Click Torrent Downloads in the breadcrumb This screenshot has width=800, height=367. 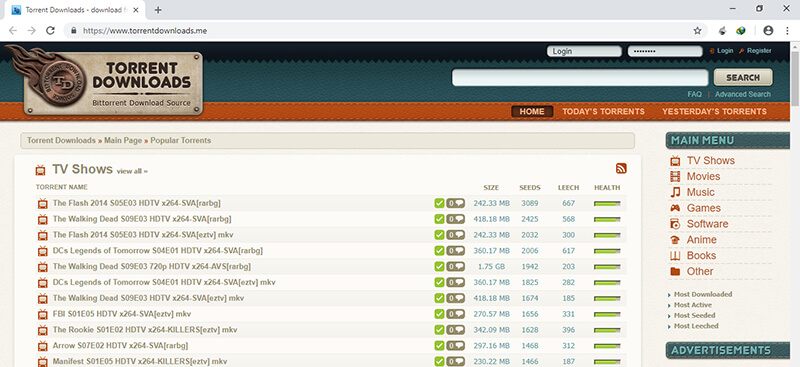point(61,140)
